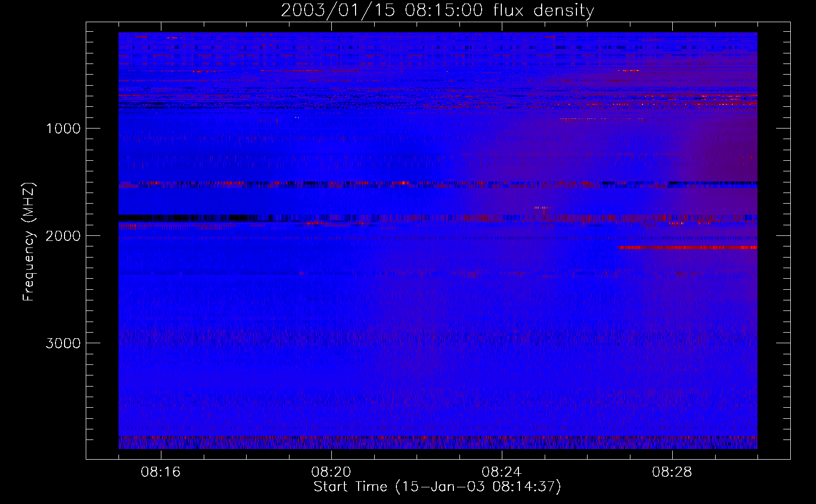Click the 2000 frequency tick label
The height and width of the screenshot is (504, 816).
tap(63, 236)
